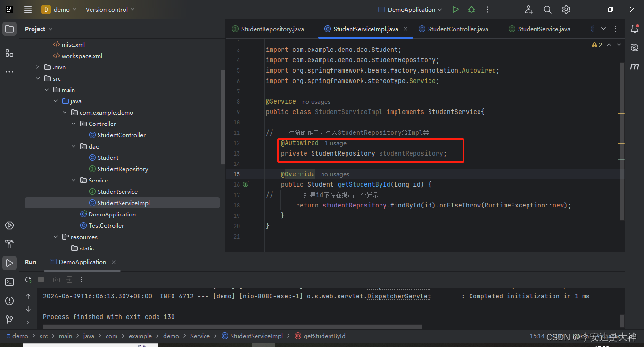The height and width of the screenshot is (347, 644).
Task: Select DemoApplication in project tree
Action: [112, 215]
